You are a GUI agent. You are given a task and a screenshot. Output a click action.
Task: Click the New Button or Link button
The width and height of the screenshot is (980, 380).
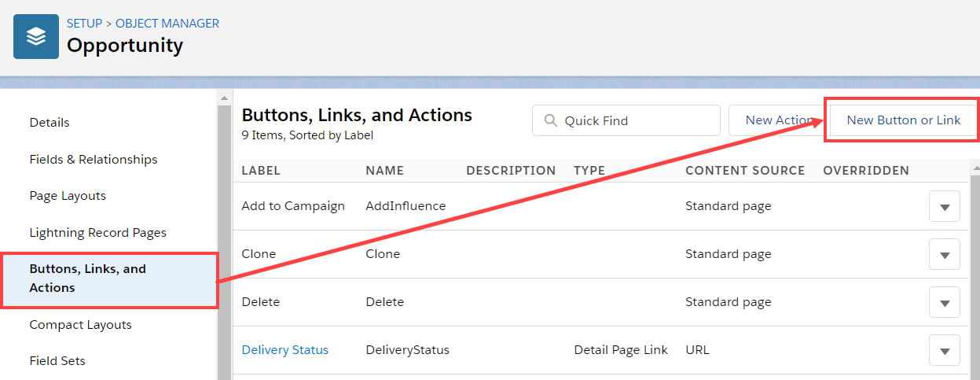click(903, 120)
